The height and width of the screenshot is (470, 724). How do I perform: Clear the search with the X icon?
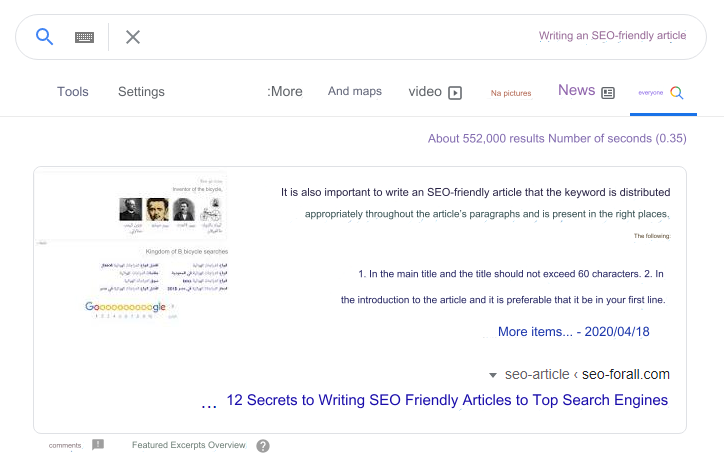pos(133,37)
